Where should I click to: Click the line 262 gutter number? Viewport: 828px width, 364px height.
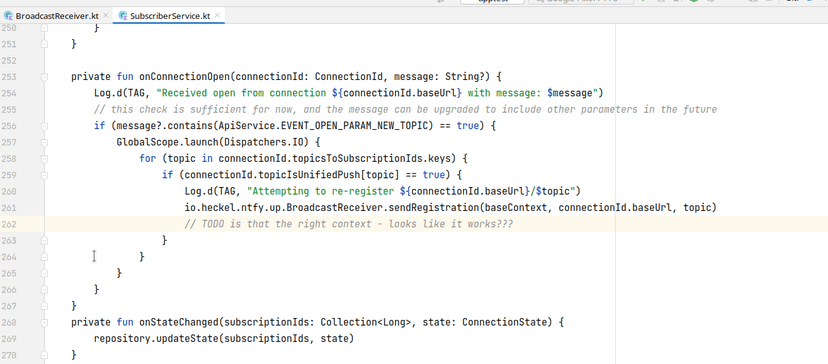click(x=9, y=224)
